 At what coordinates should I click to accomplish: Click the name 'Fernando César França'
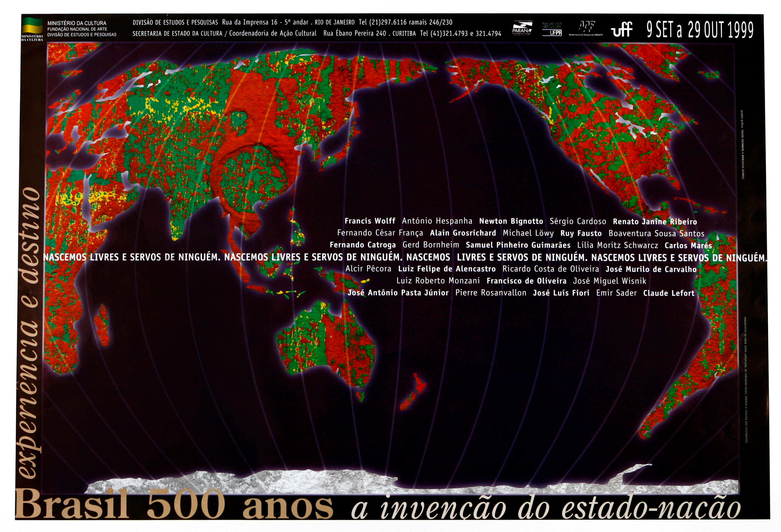click(x=380, y=233)
